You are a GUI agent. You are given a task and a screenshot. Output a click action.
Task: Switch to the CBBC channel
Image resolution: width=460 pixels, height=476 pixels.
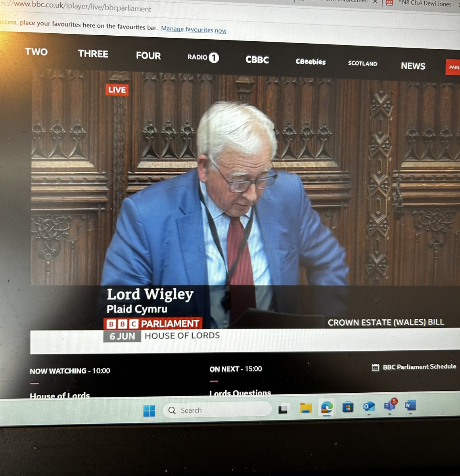point(257,59)
